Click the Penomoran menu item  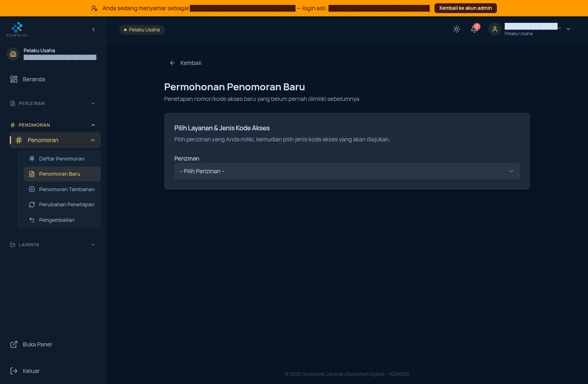(x=55, y=140)
